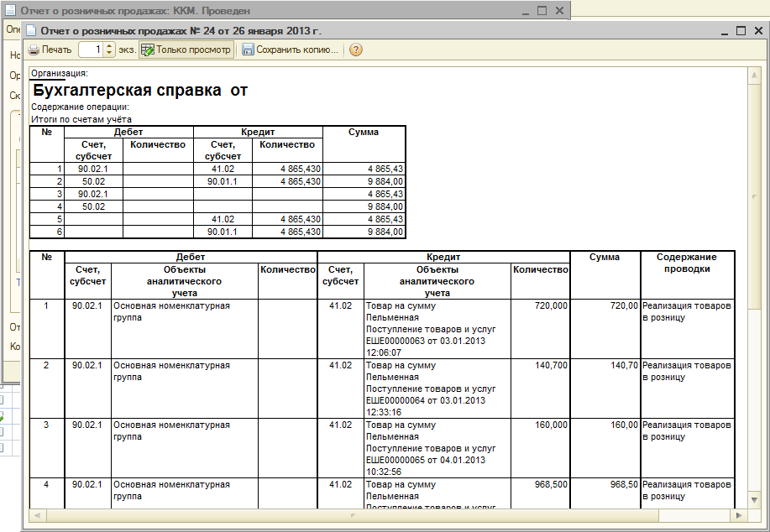Click the vertical scrollbar thumb
This screenshot has width=770, height=532.
(x=754, y=196)
